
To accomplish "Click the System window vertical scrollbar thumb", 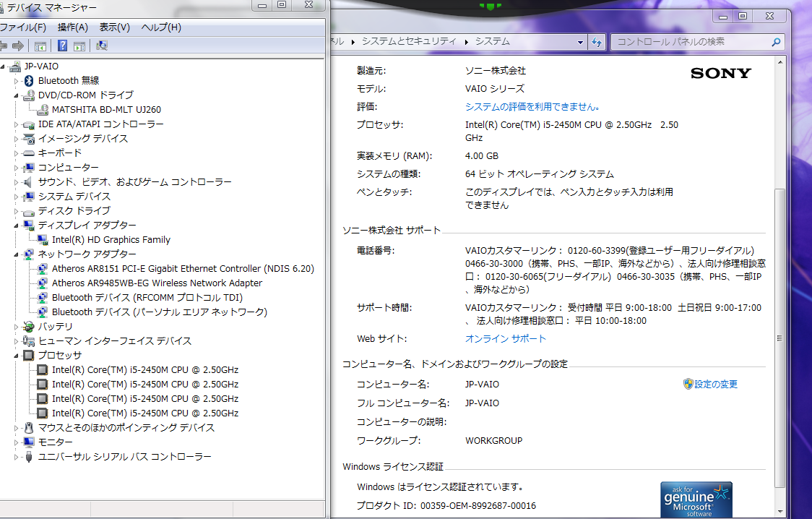I will tap(779, 339).
